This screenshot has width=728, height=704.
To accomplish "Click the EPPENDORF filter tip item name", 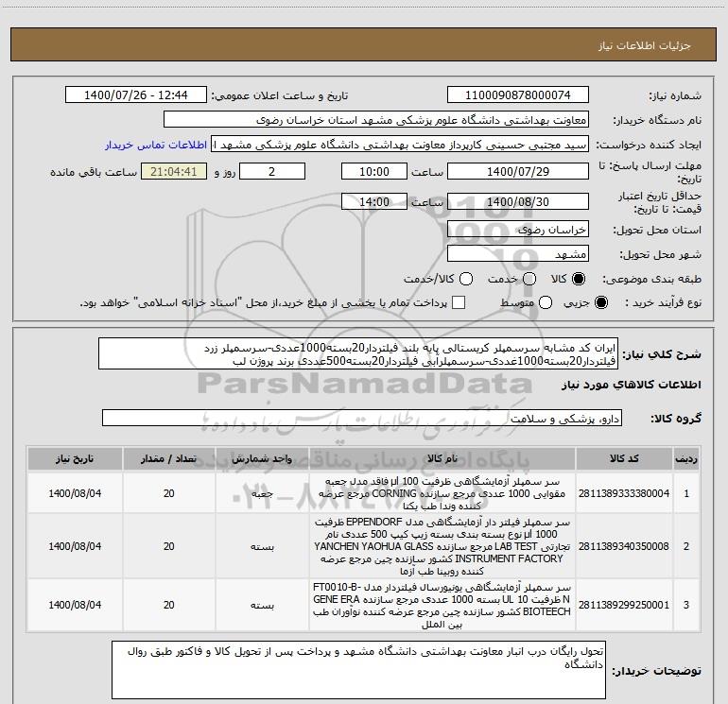I will 442,546.
